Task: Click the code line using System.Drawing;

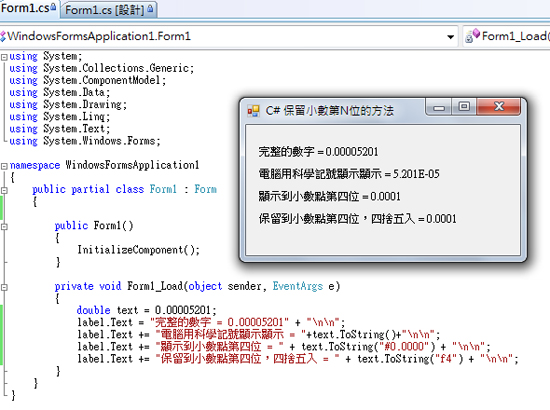Action: (68, 104)
